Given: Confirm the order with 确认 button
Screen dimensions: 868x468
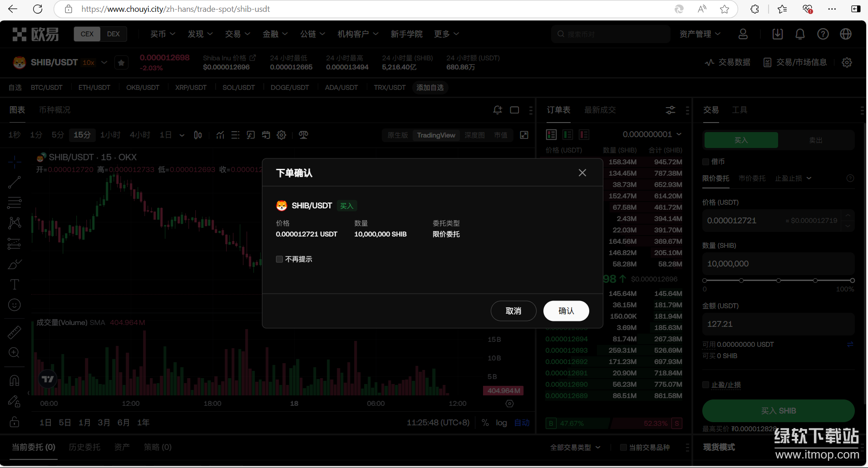Looking at the screenshot, I should click(566, 311).
